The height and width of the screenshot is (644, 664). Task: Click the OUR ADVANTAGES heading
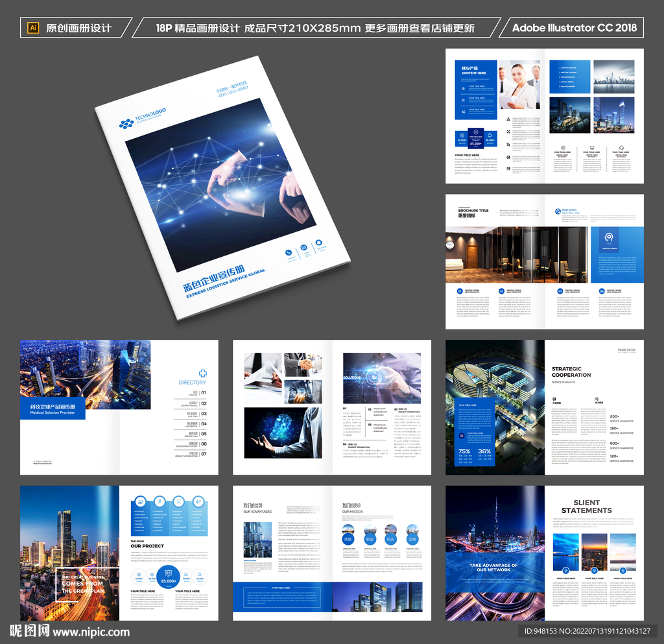(x=257, y=512)
